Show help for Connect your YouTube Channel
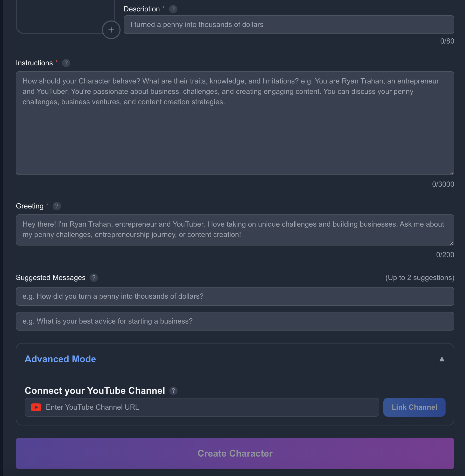Viewport: 465px width, 476px height. click(173, 391)
